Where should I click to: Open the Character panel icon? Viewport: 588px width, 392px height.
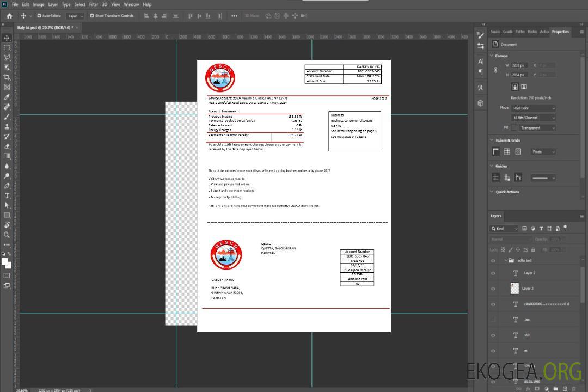click(481, 62)
